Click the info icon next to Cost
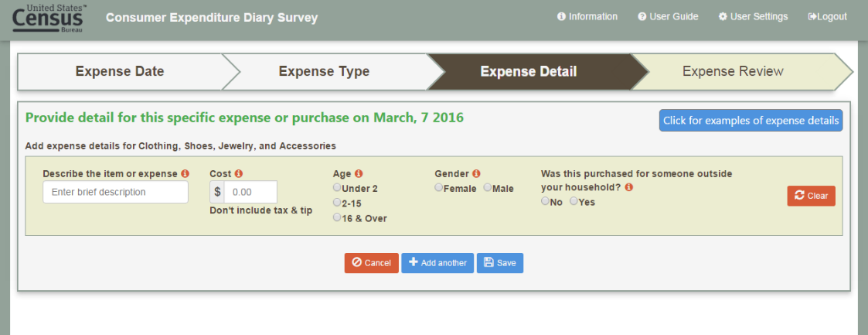The image size is (868, 335). point(238,174)
